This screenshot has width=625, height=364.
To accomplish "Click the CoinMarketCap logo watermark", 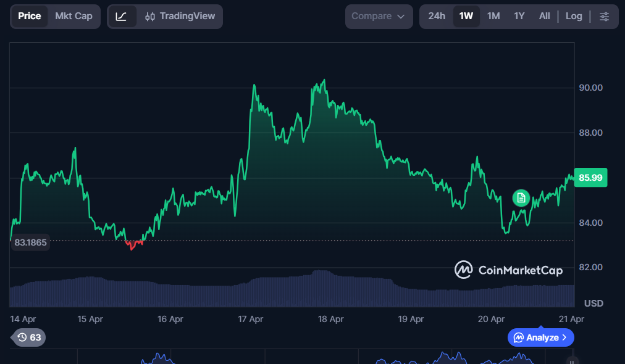I will coord(508,270).
